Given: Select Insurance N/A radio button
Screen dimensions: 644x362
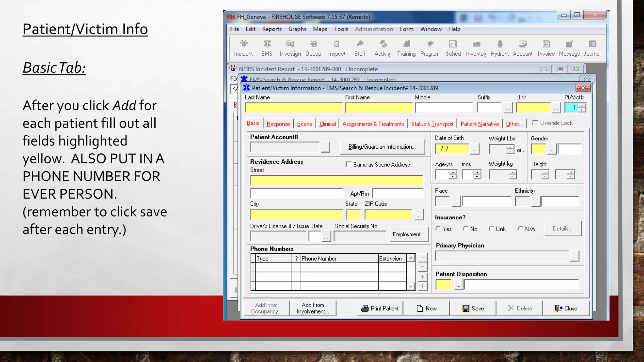Looking at the screenshot, I should 520,229.
